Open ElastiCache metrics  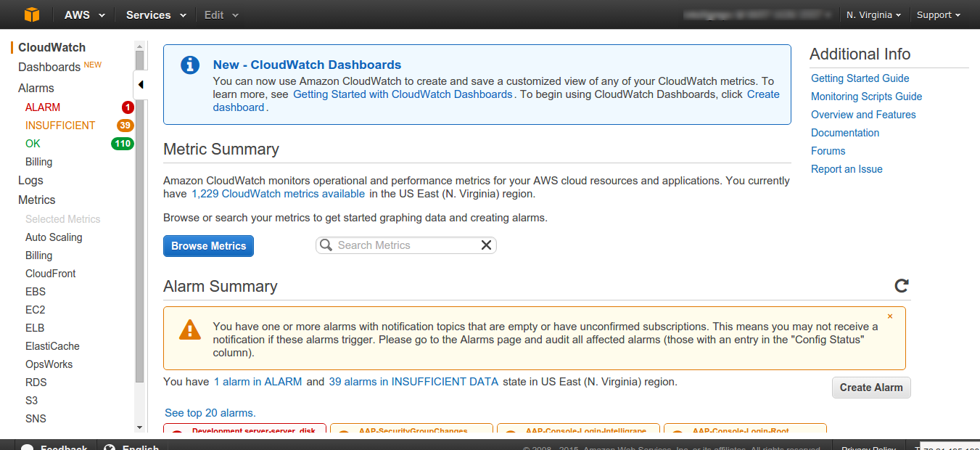coord(52,346)
